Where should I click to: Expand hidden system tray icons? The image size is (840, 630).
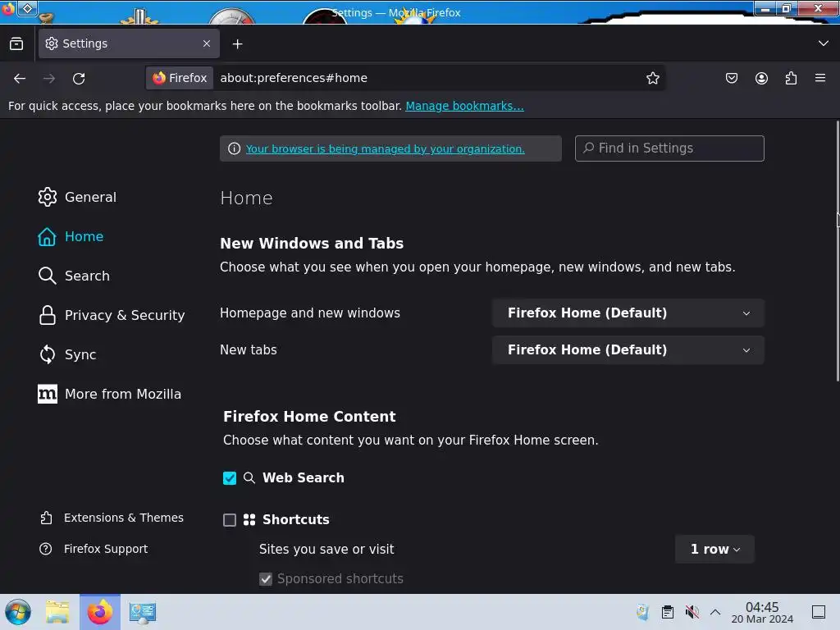715,612
